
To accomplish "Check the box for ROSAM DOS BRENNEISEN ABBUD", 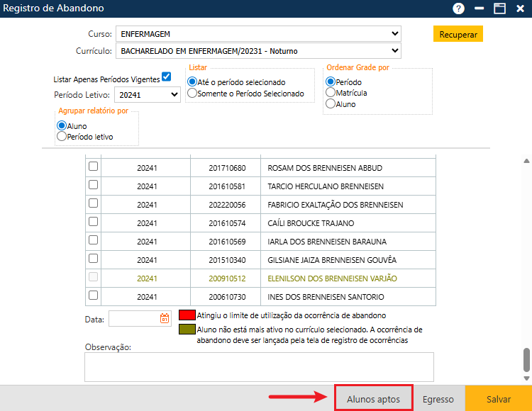I will tap(93, 167).
